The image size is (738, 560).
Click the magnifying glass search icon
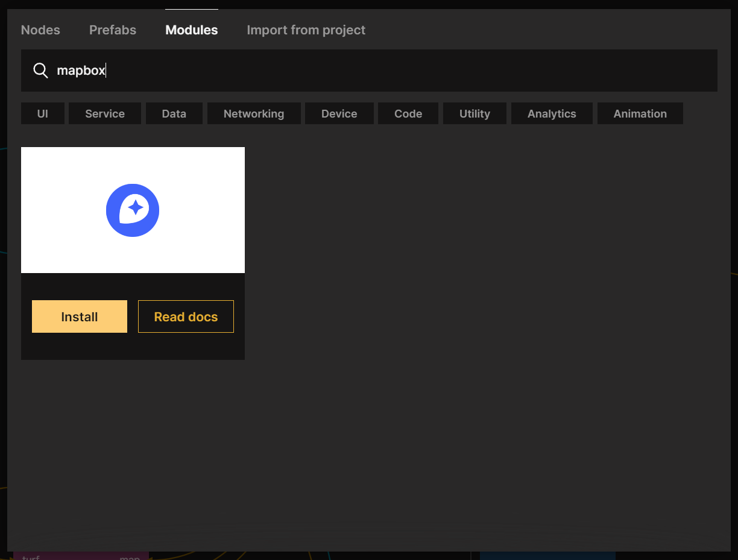40,71
